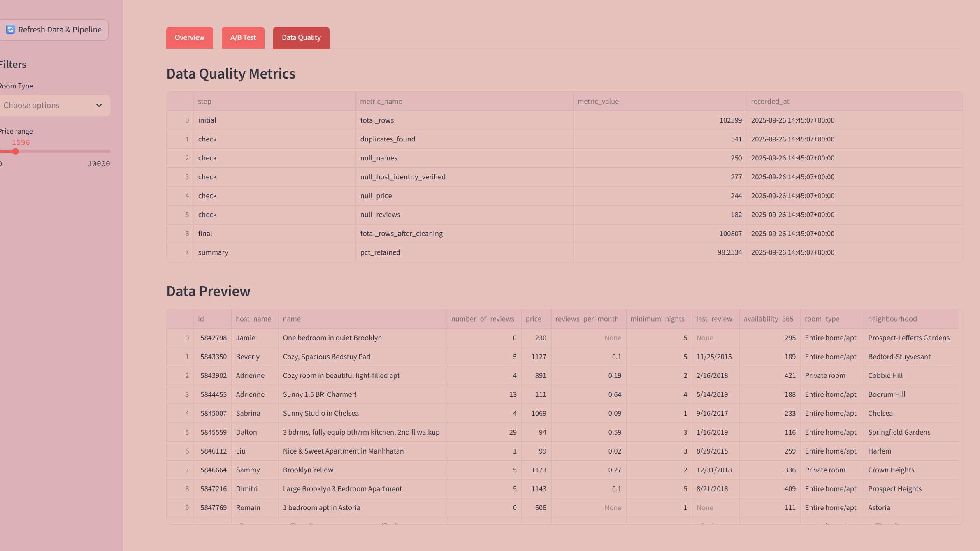Switch to the A/B Test tab
980x551 pixels.
[243, 37]
